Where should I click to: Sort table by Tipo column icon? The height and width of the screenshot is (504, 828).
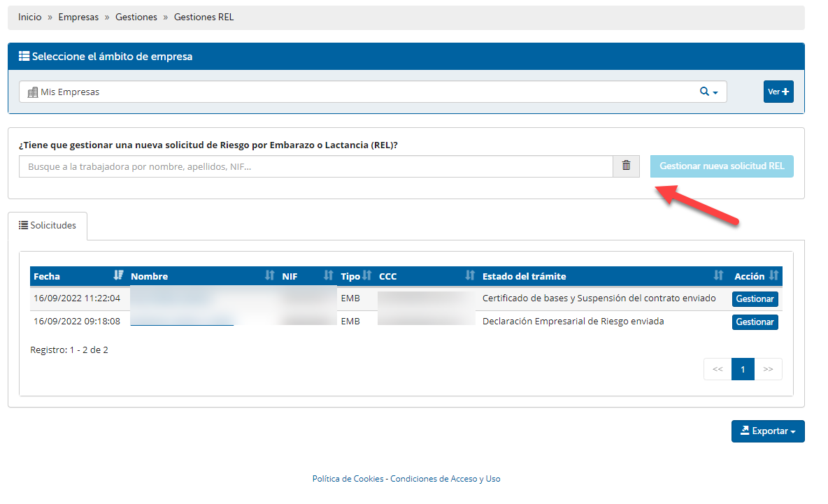tap(366, 276)
